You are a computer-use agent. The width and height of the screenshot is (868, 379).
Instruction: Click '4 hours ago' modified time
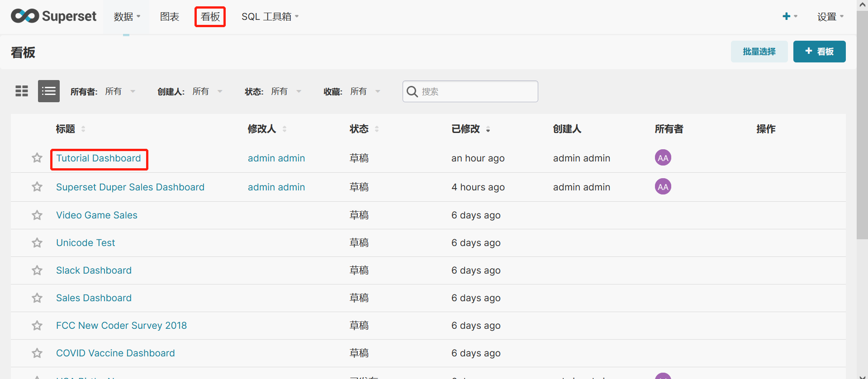[478, 187]
